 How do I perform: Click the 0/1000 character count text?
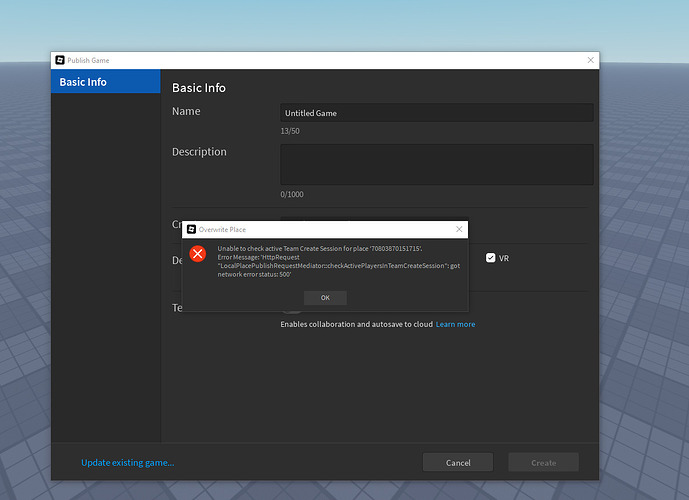[292, 194]
